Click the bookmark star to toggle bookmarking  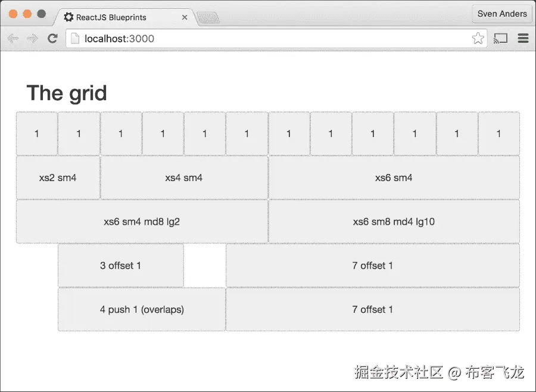click(478, 38)
